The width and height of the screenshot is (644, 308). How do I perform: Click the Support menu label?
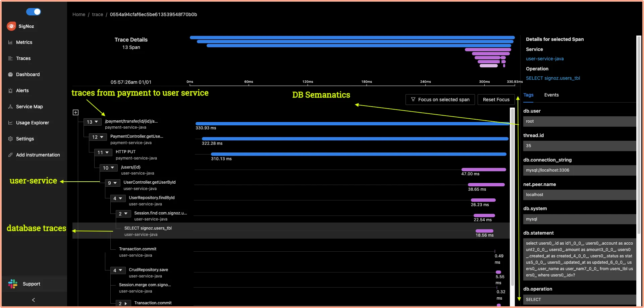coord(32,284)
